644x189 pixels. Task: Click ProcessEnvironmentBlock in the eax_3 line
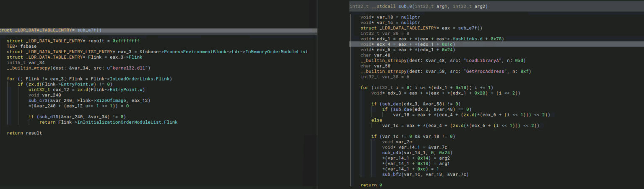click(x=196, y=52)
